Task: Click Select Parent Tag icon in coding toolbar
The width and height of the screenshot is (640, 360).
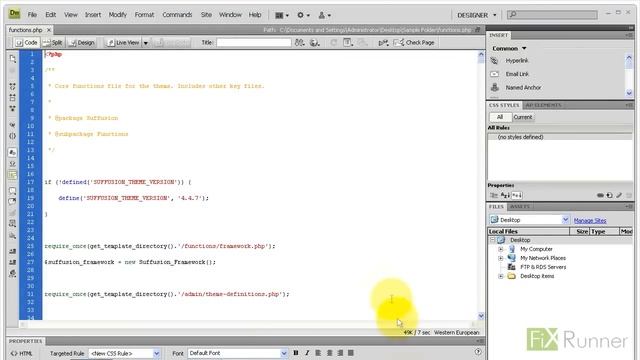Action: tap(12, 125)
